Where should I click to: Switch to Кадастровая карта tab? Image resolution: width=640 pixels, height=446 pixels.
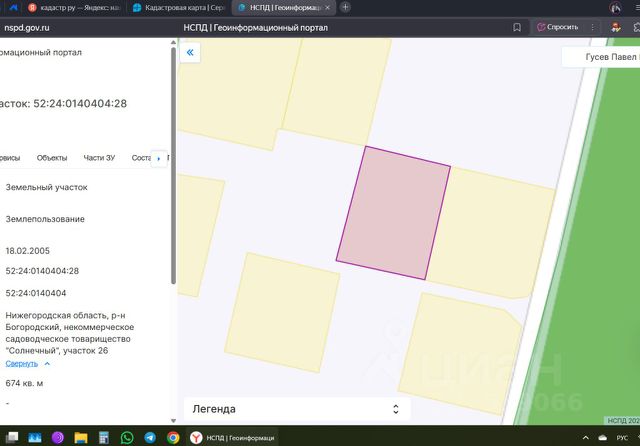click(x=179, y=7)
